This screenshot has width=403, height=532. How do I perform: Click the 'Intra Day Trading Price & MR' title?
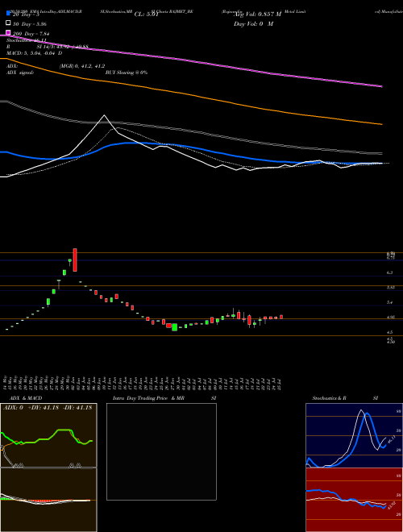click(148, 398)
